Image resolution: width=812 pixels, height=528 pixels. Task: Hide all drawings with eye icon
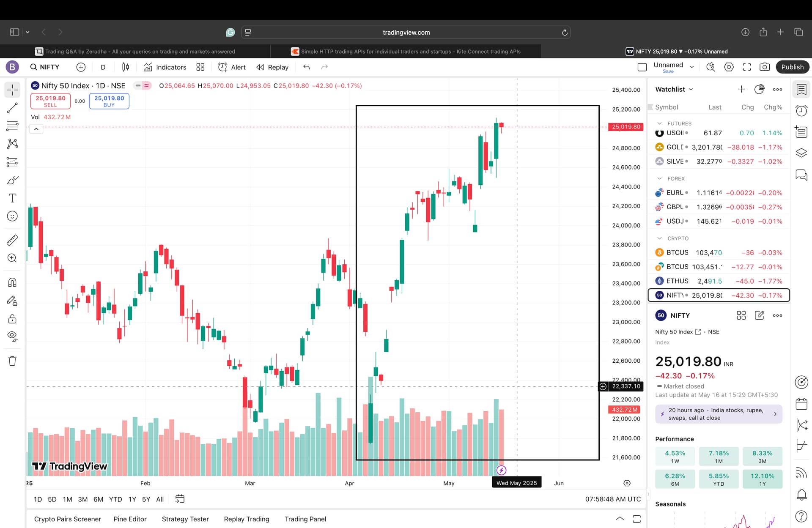coord(13,336)
